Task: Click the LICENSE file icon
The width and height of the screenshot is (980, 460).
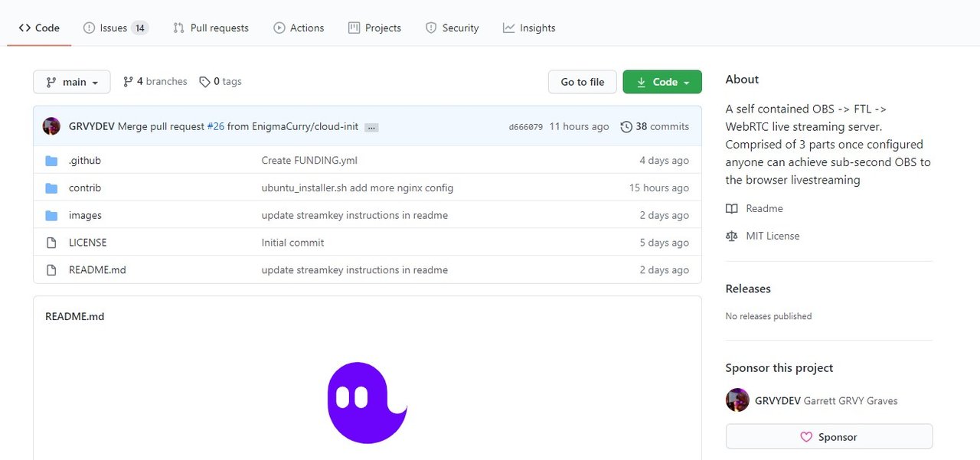Action: [51, 243]
